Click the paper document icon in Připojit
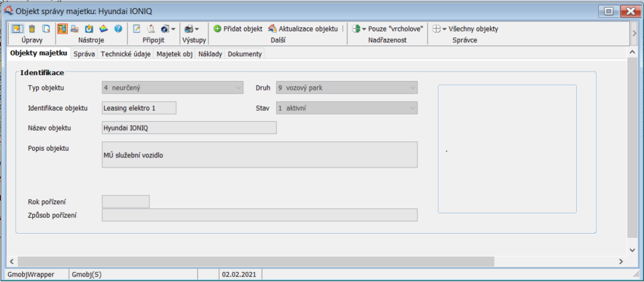This screenshot has height=282, width=644. coord(151,29)
